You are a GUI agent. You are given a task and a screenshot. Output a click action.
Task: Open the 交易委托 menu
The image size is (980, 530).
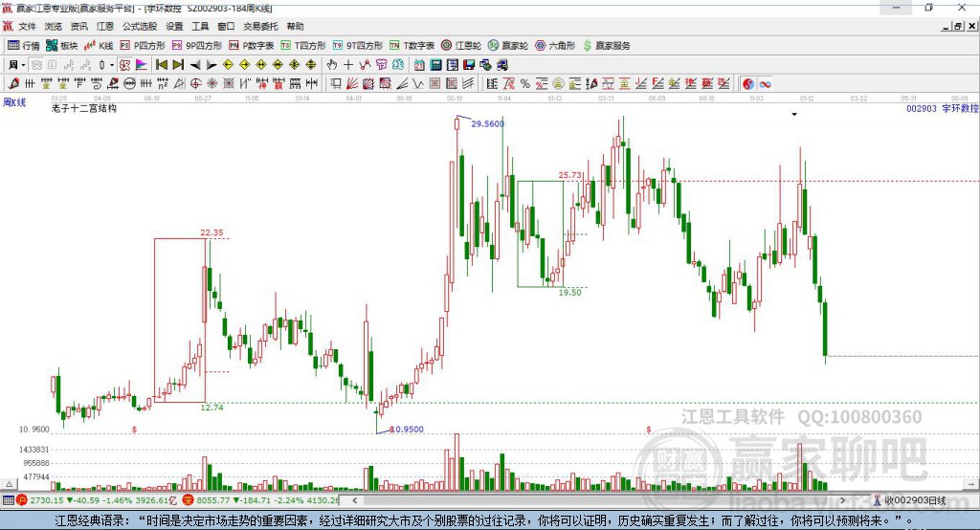[x=260, y=26]
